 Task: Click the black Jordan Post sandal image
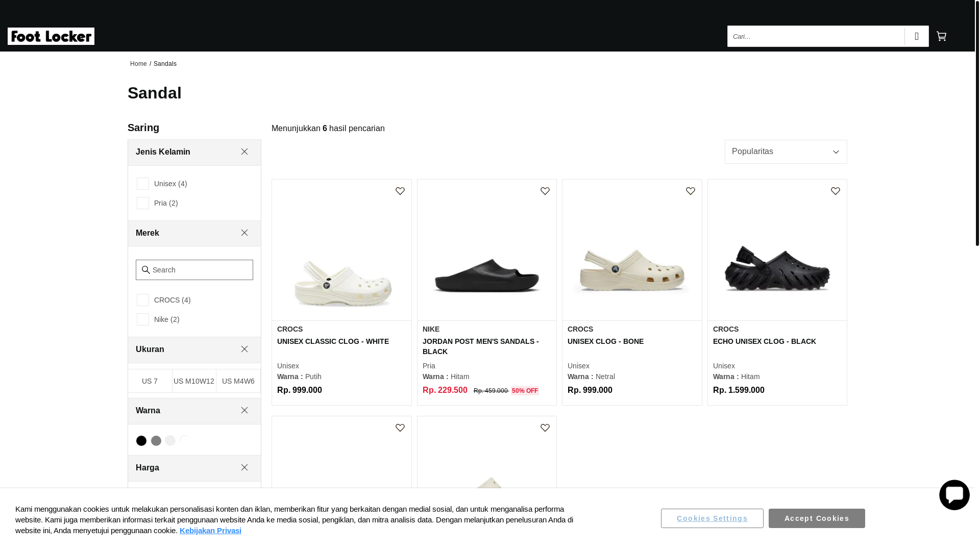point(486,275)
